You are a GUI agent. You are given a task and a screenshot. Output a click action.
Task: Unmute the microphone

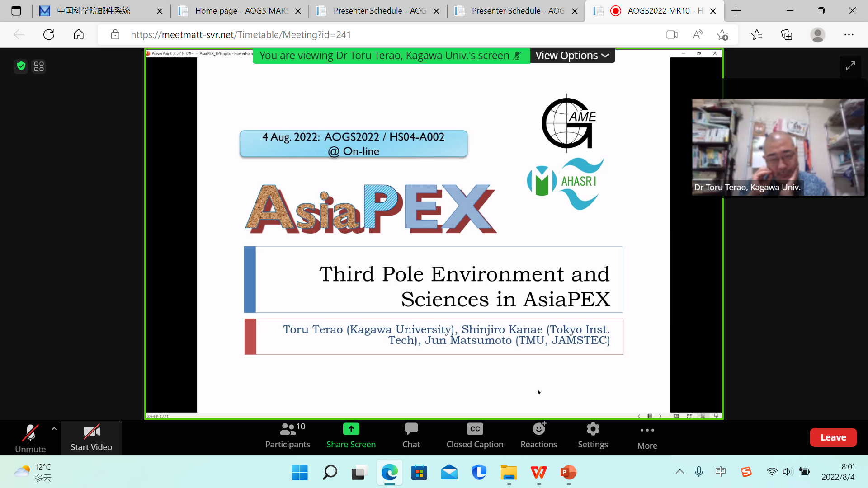(30, 437)
